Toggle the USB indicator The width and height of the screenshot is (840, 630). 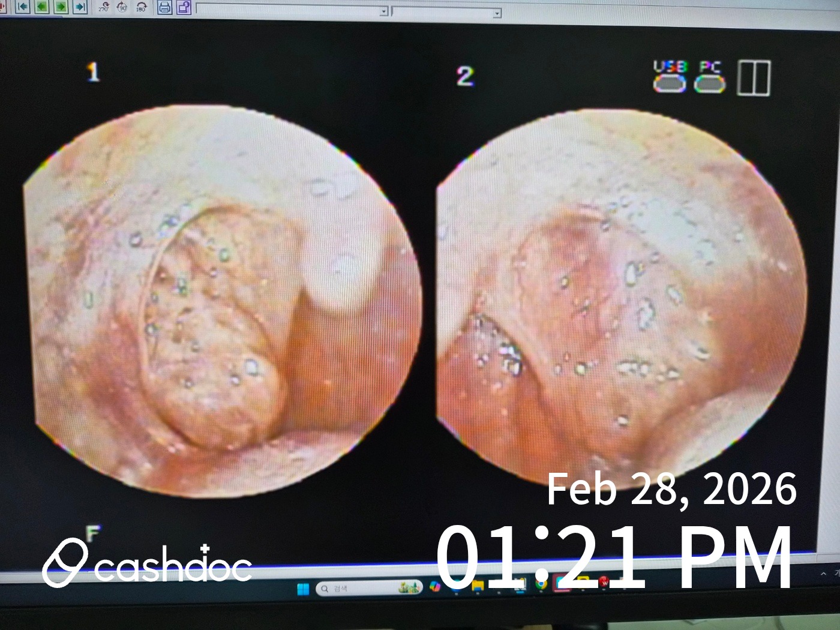click(670, 77)
